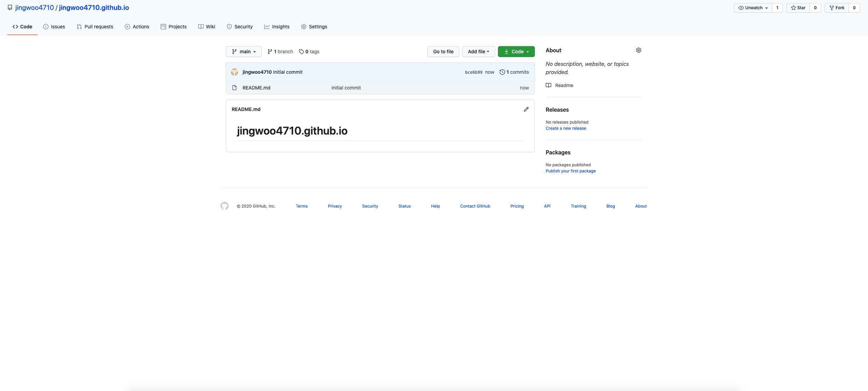Click the Packages heading
Image resolution: width=868 pixels, height=391 pixels.
[558, 152]
